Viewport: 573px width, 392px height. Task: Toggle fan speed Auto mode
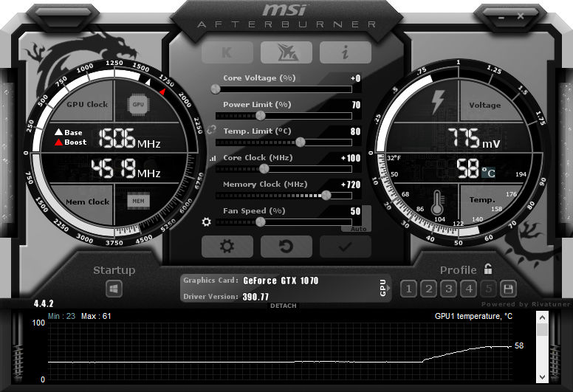(x=358, y=229)
